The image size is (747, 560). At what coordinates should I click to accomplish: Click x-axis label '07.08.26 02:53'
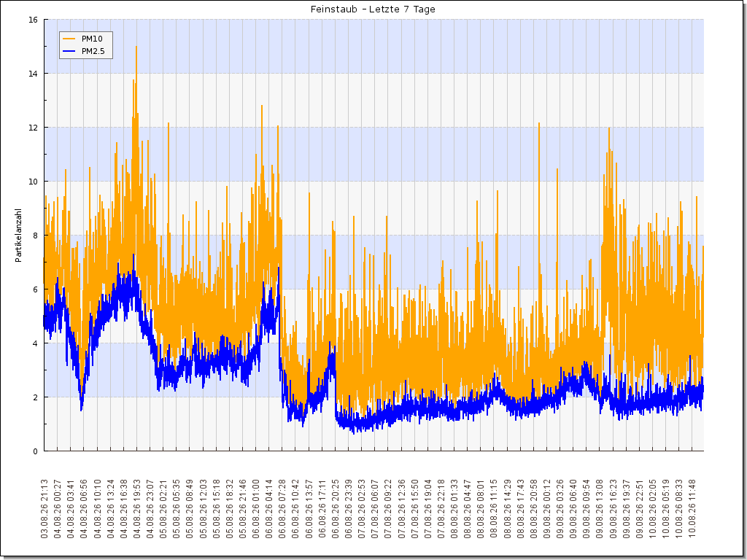coord(362,508)
